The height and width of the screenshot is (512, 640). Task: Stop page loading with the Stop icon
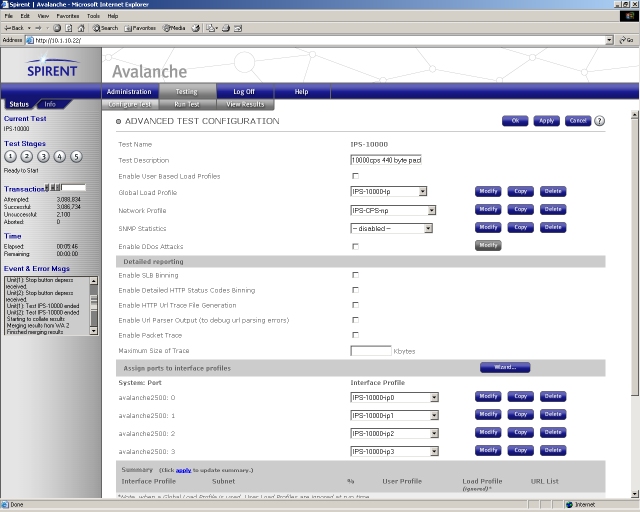(x=57, y=28)
